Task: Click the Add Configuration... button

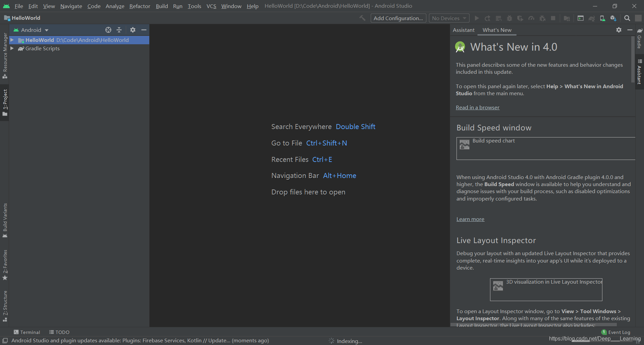Action: pos(398,18)
